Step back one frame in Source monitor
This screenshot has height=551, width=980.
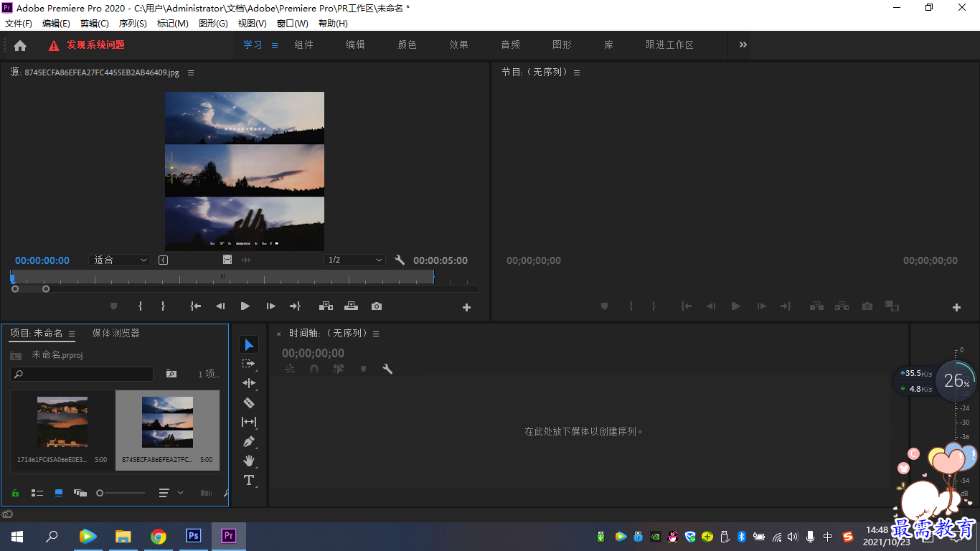220,306
